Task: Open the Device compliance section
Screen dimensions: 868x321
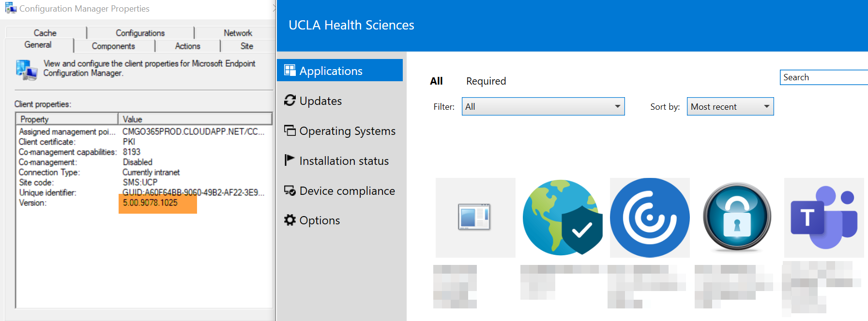Action: pos(340,190)
